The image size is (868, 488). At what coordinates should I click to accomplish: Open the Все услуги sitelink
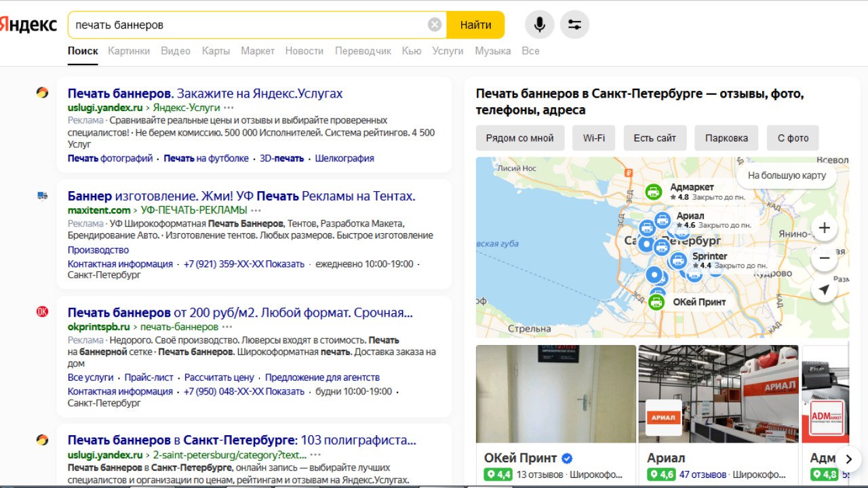[90, 378]
